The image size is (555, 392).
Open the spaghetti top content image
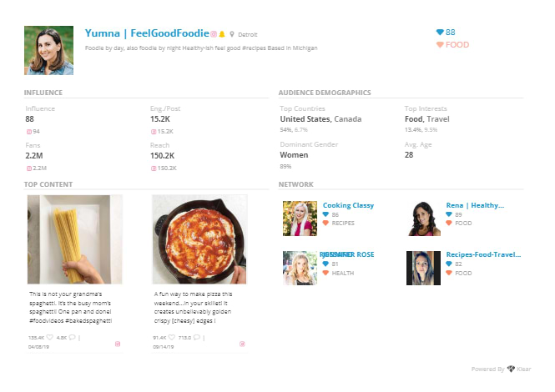click(75, 239)
